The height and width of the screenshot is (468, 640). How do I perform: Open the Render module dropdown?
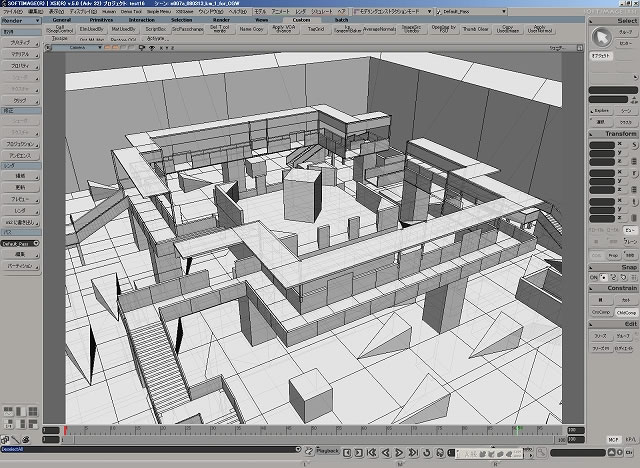20,19
